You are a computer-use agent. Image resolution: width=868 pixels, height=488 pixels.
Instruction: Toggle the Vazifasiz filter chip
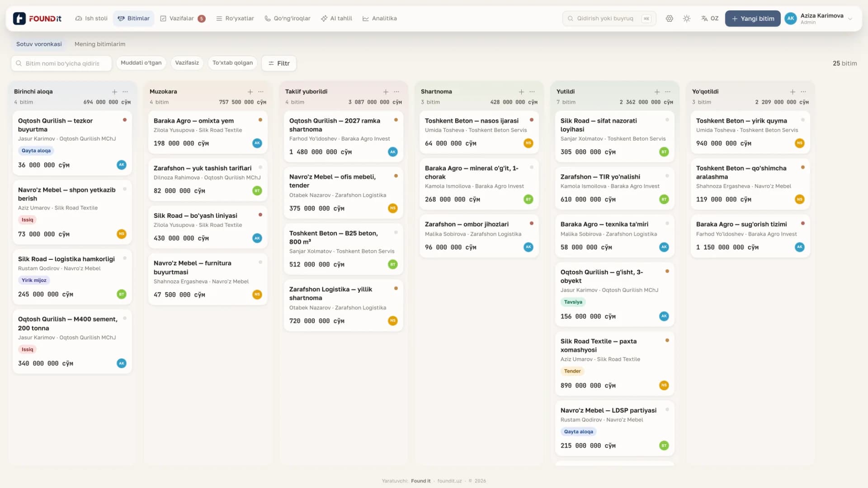(x=187, y=63)
